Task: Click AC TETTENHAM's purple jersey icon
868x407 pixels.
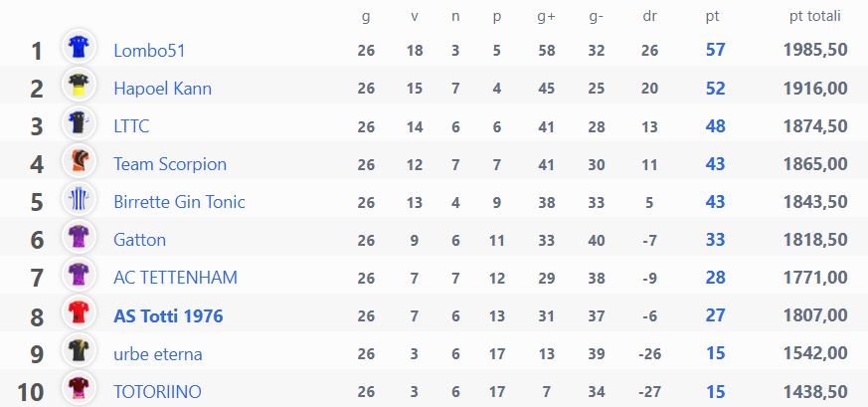Action: click(x=79, y=274)
